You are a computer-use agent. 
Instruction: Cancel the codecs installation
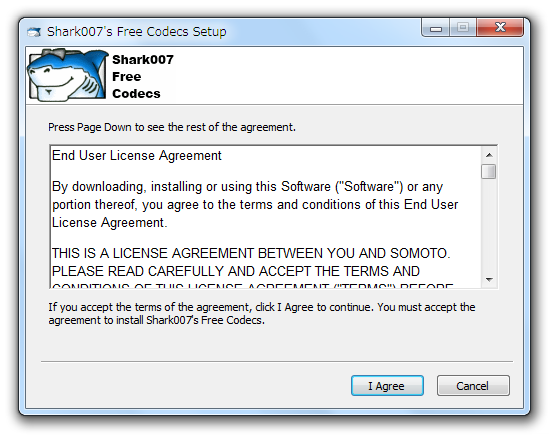coord(473,386)
